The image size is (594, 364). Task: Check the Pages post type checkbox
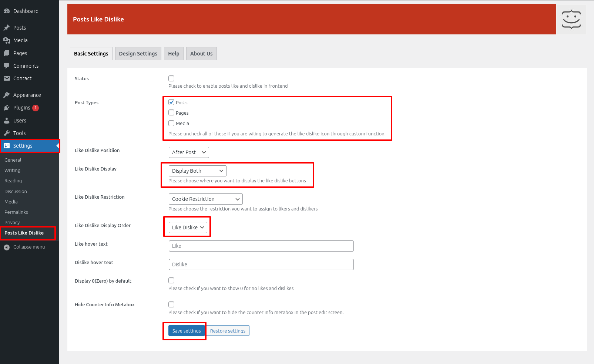(171, 113)
